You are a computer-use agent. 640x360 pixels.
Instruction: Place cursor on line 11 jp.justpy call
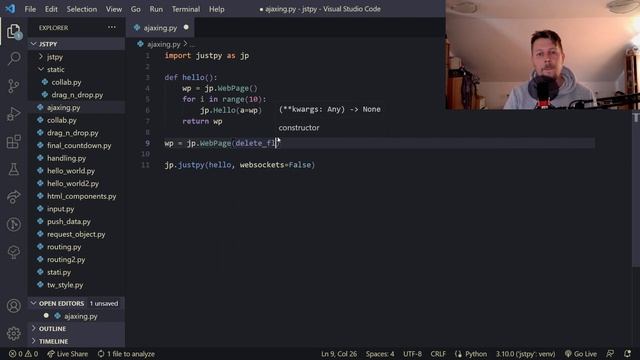pos(240,165)
